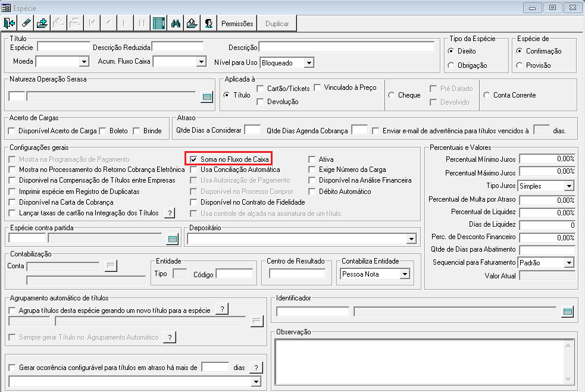Click the Conta lookup icon in Contabilização
The height and width of the screenshot is (392, 585).
tap(111, 265)
